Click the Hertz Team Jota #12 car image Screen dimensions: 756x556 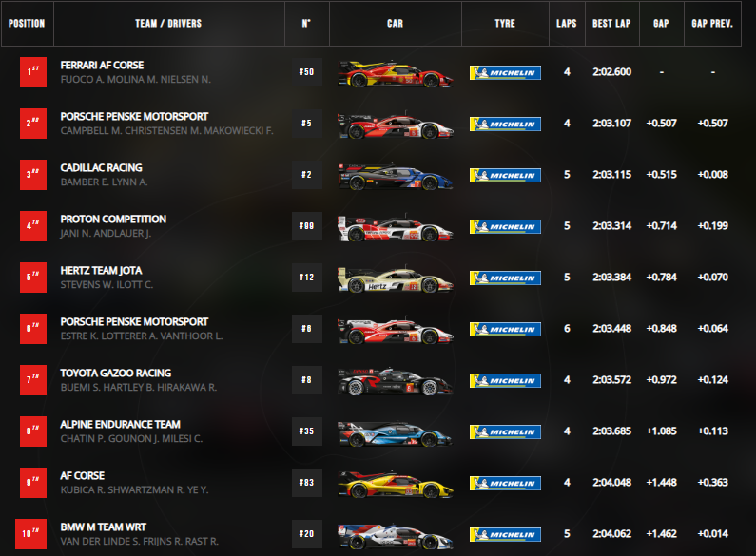pyautogui.click(x=395, y=279)
